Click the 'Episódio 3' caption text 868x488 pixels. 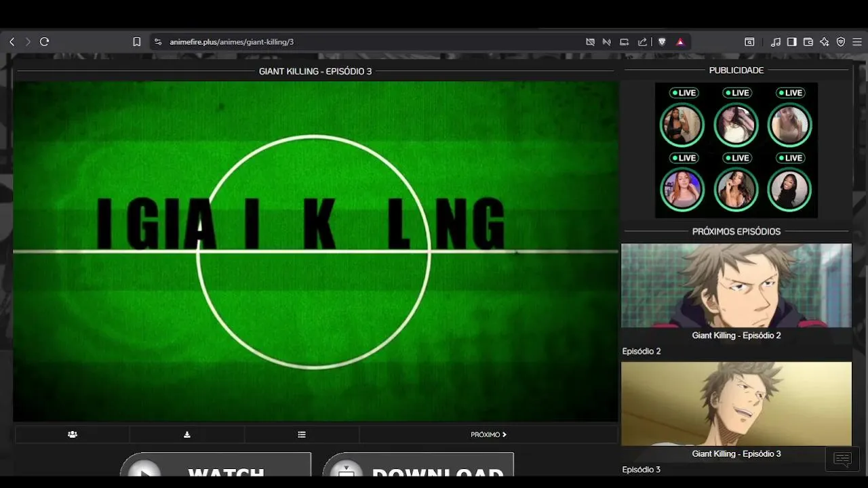(642, 470)
